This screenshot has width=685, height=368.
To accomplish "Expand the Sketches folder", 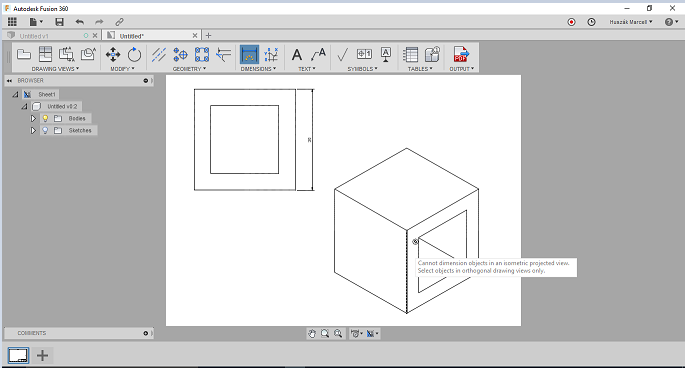I will point(33,130).
